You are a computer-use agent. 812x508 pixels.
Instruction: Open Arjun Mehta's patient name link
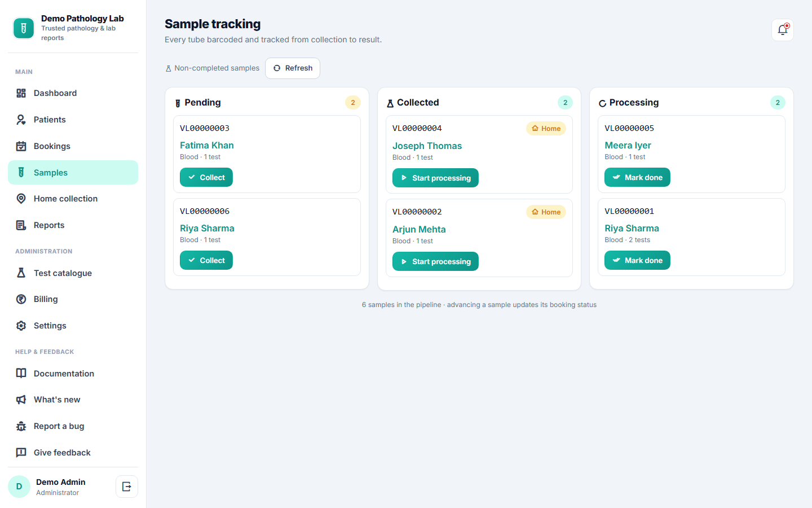419,229
